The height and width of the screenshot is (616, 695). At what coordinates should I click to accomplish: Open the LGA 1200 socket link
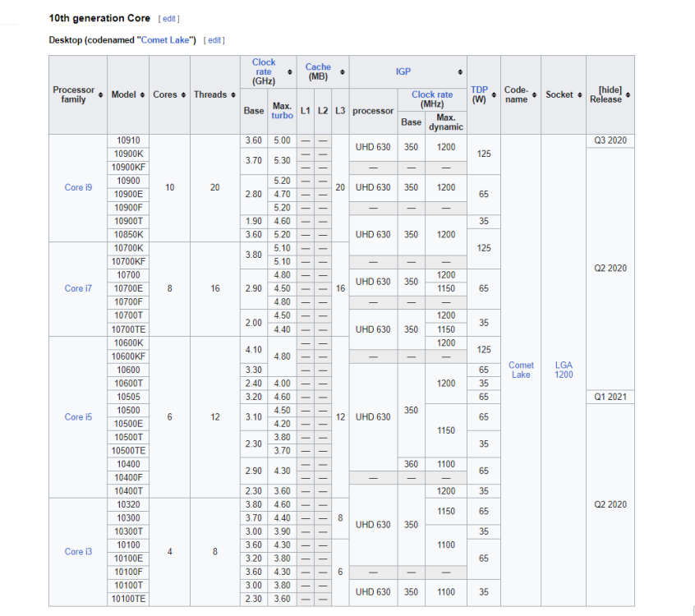click(563, 370)
